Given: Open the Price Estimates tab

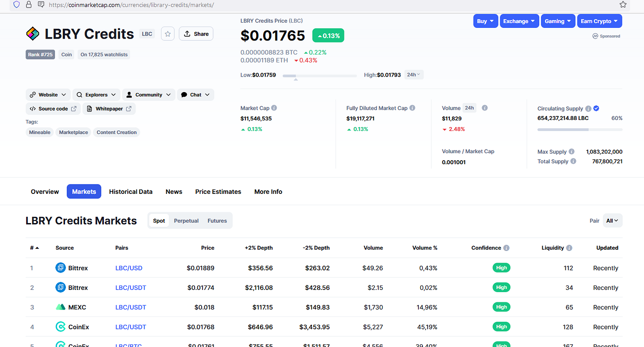Looking at the screenshot, I should point(218,192).
